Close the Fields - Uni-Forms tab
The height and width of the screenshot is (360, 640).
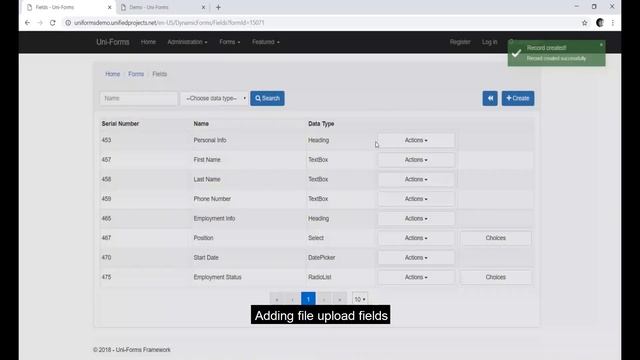(x=109, y=7)
